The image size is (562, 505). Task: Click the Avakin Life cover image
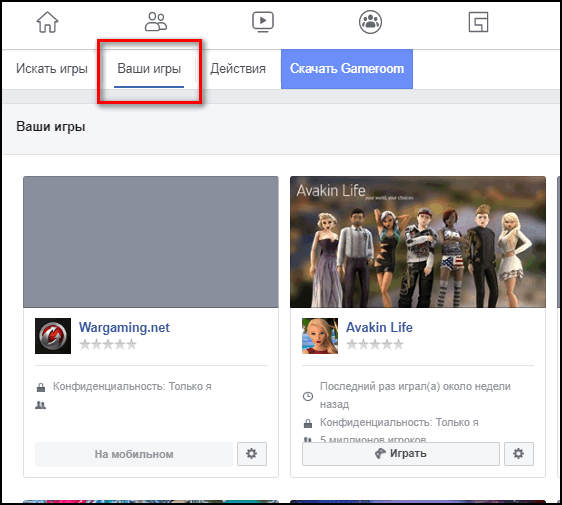[418, 242]
